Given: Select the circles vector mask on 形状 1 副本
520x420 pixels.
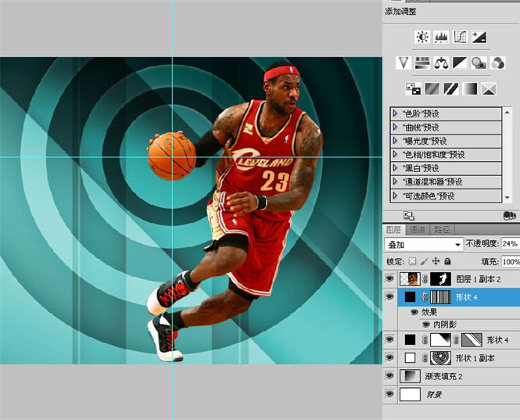Looking at the screenshot, I should click(x=440, y=358).
